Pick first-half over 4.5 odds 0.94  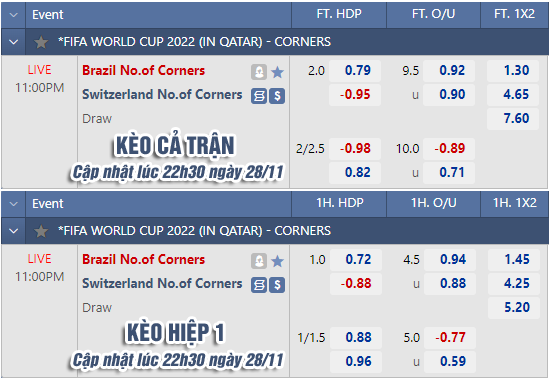pos(450,260)
